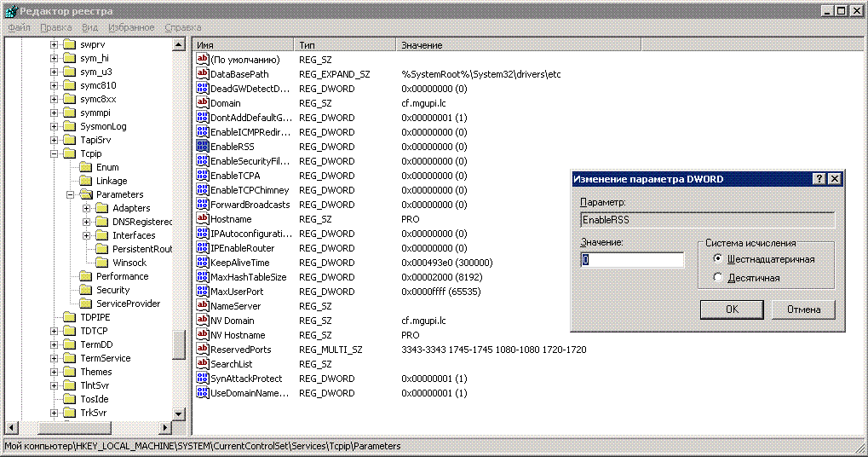Sort by the Тип column header

(x=345, y=45)
